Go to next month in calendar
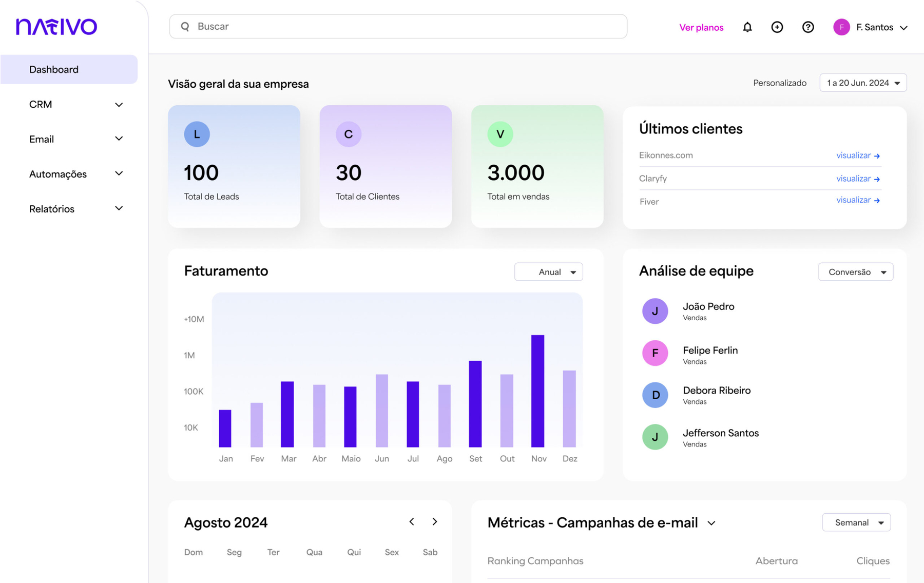 pyautogui.click(x=435, y=522)
